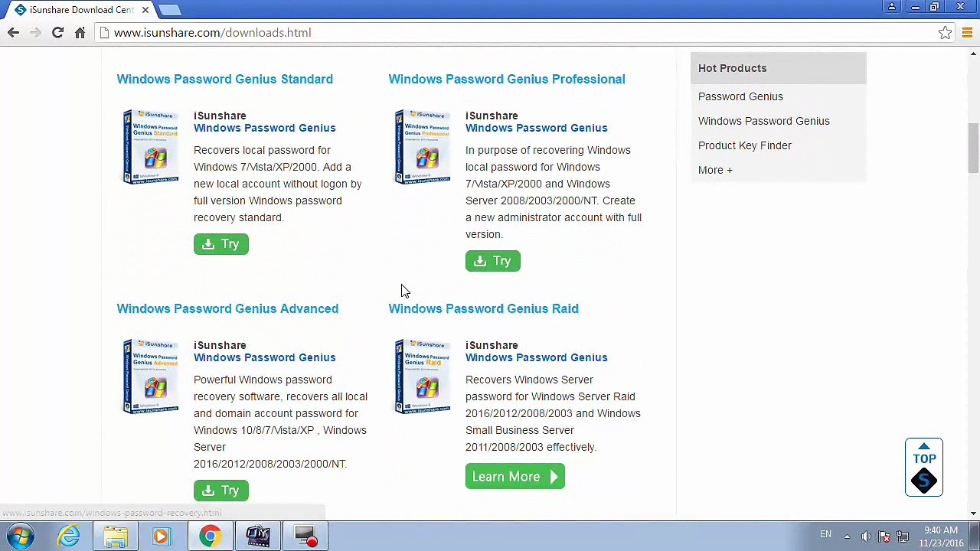This screenshot has height=551, width=980.
Task: Click the scrollbar up arrow
Action: (973, 54)
